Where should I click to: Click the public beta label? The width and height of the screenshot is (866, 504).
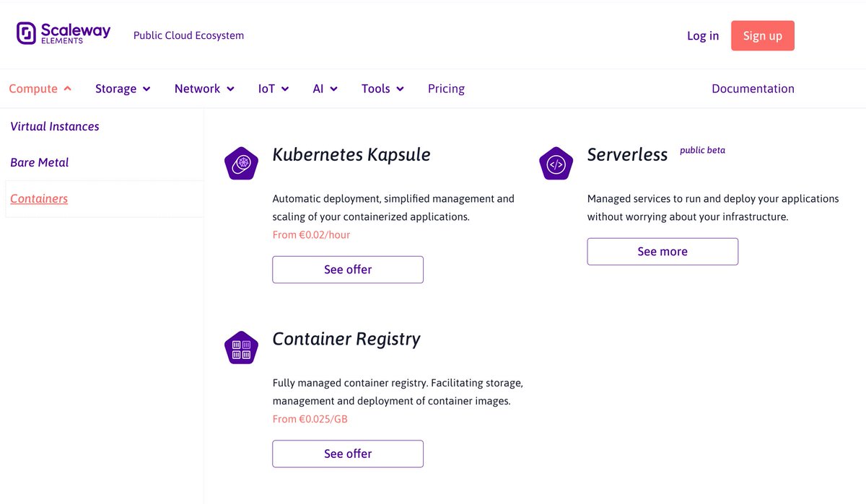coord(702,151)
